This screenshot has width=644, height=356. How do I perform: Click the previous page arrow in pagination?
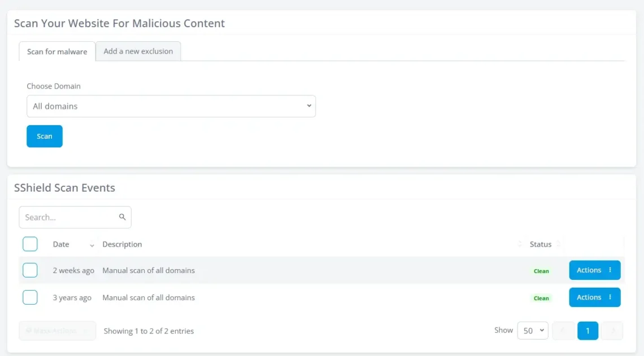(563, 331)
